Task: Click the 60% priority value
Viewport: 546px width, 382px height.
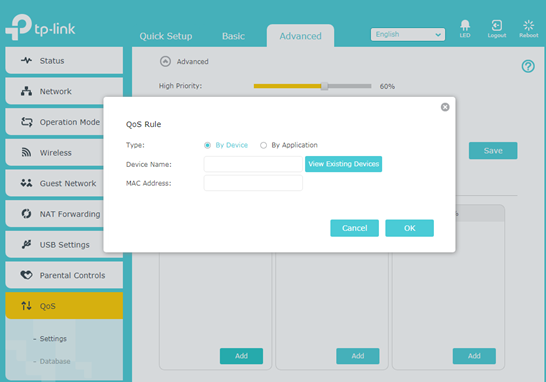Action: [x=387, y=86]
